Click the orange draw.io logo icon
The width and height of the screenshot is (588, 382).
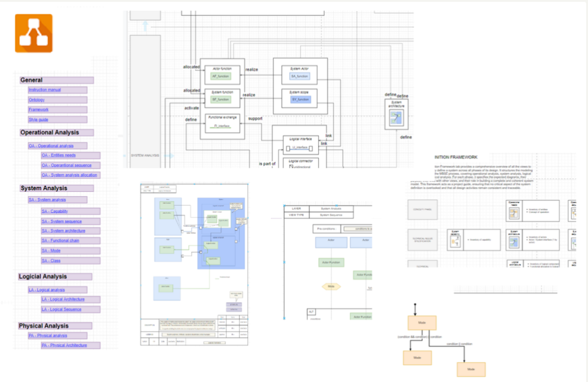click(x=34, y=33)
